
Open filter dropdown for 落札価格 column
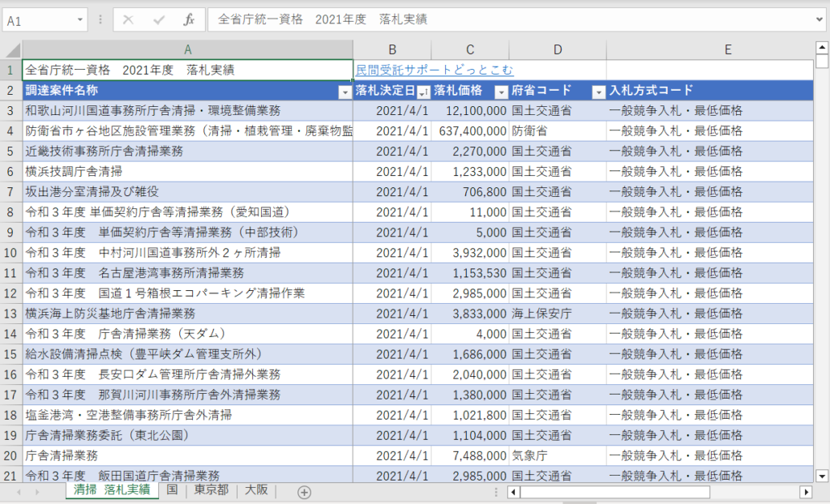[x=501, y=92]
